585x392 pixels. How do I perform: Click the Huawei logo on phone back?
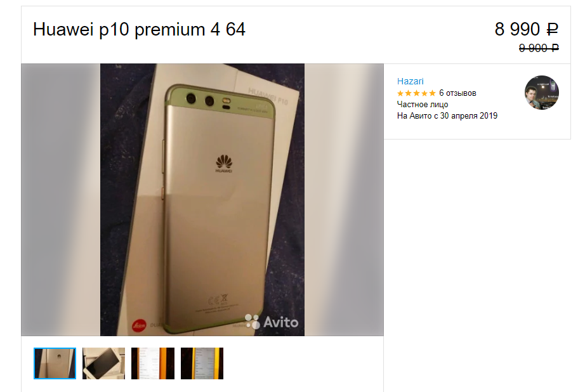point(224,164)
